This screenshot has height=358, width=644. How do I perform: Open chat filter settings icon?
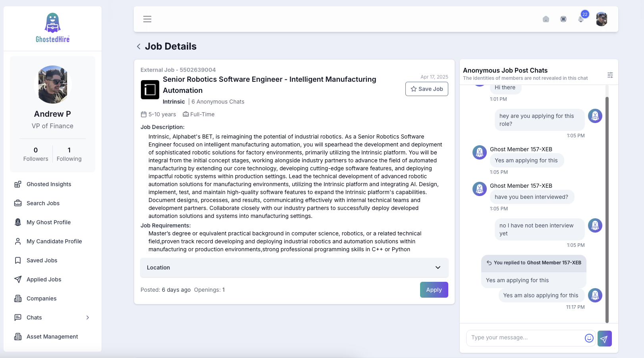[x=610, y=75]
